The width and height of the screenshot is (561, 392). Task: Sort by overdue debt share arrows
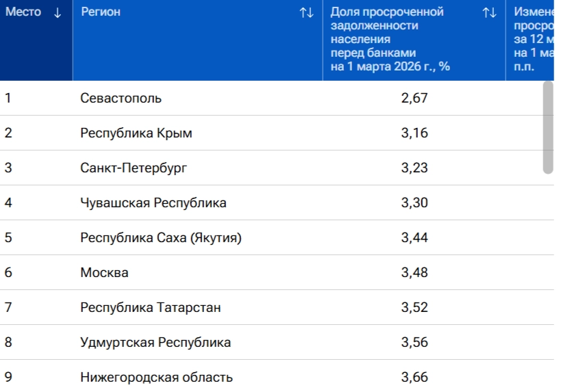tap(489, 12)
